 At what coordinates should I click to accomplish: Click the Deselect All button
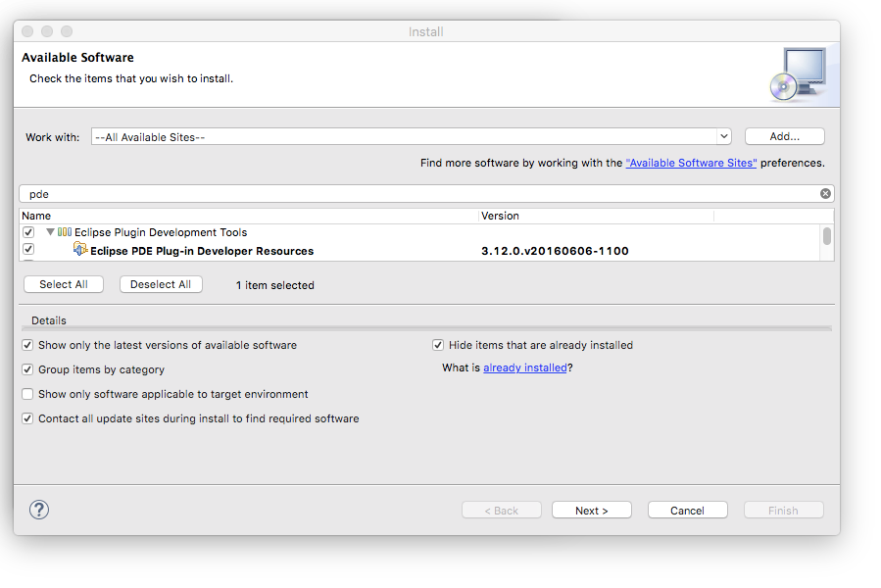click(x=161, y=284)
